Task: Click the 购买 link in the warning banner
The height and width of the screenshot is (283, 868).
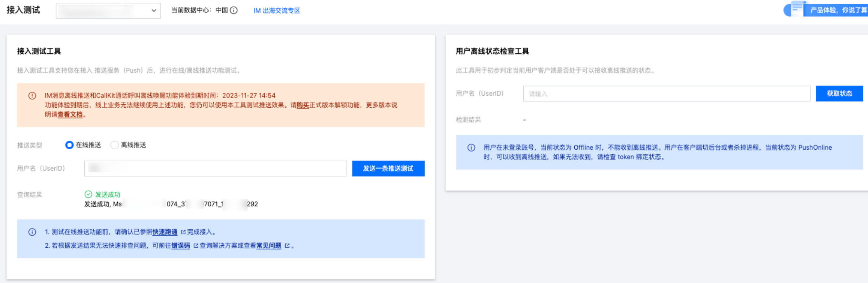Action: 303,105
